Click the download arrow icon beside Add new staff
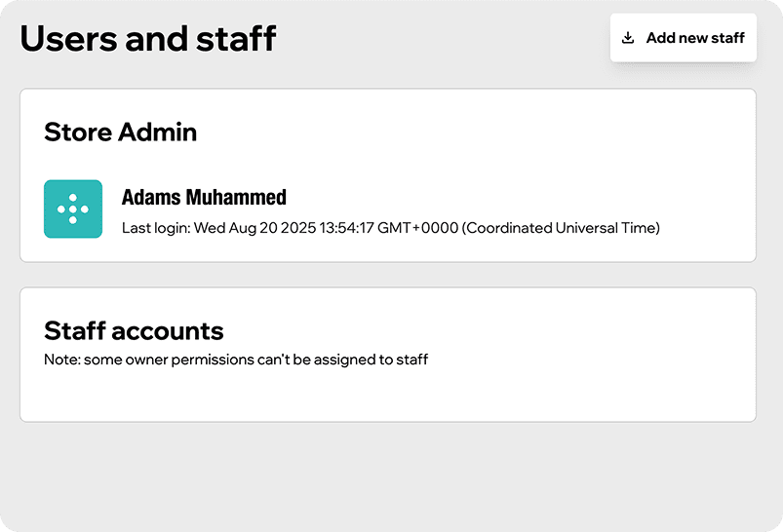This screenshot has height=532, width=783. point(628,38)
